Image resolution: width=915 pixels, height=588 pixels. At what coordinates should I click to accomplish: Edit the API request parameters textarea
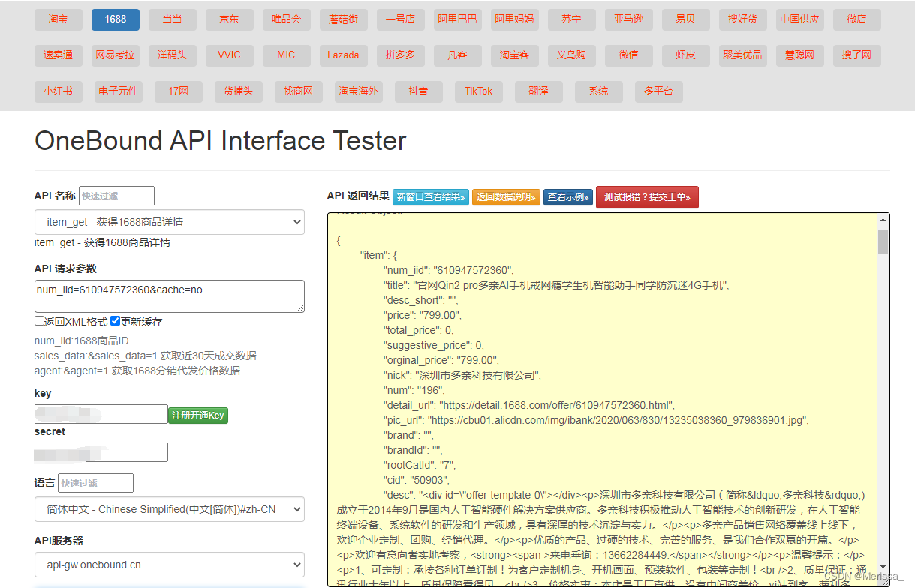(170, 296)
